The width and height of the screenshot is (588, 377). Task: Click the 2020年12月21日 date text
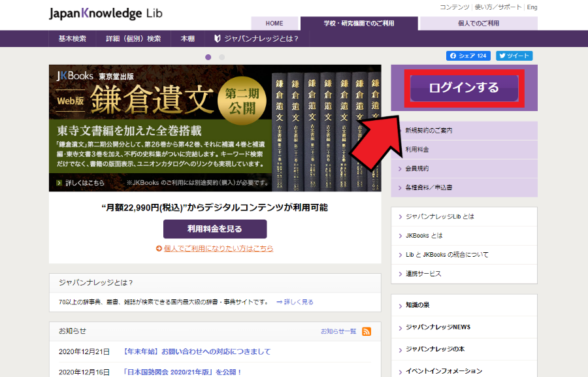(x=84, y=352)
